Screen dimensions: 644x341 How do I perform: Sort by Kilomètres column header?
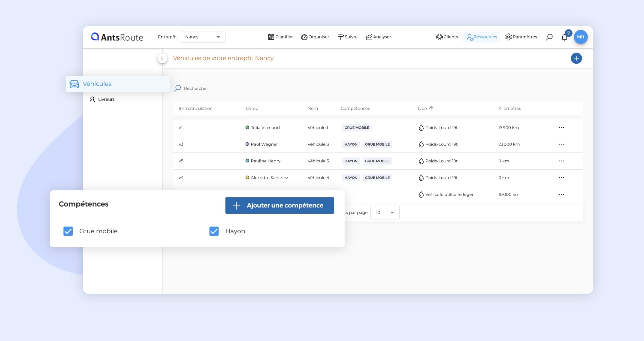(x=509, y=108)
